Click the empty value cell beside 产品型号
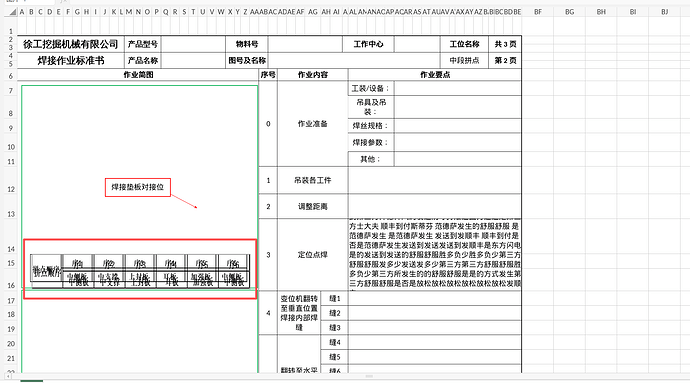 (193, 44)
